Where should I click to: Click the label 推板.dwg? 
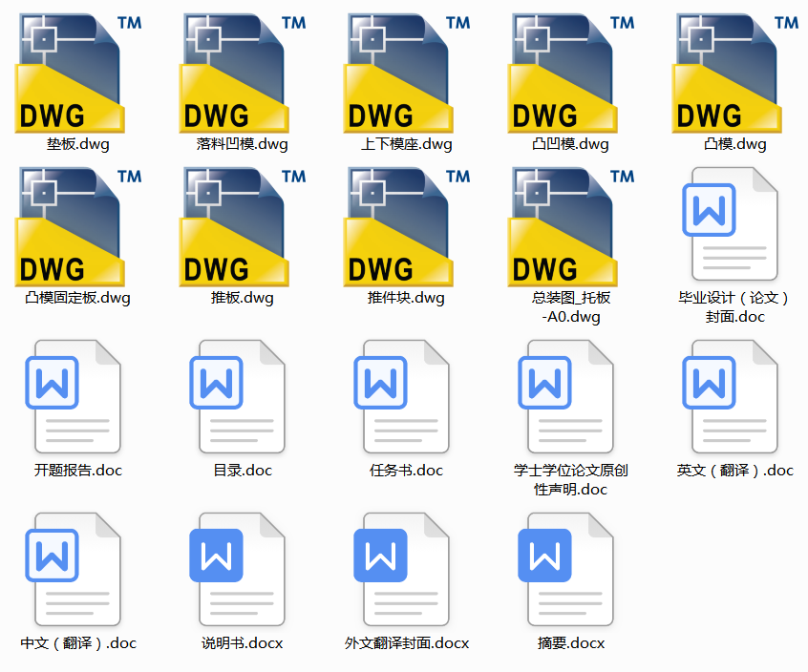click(243, 298)
